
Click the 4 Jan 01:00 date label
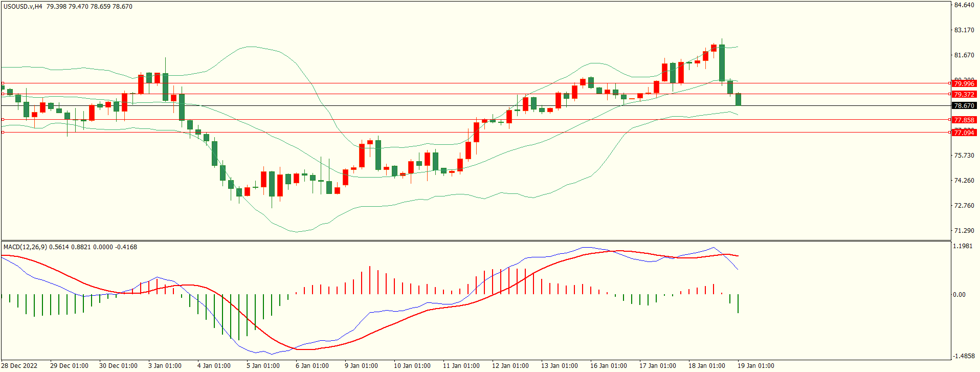point(214,366)
